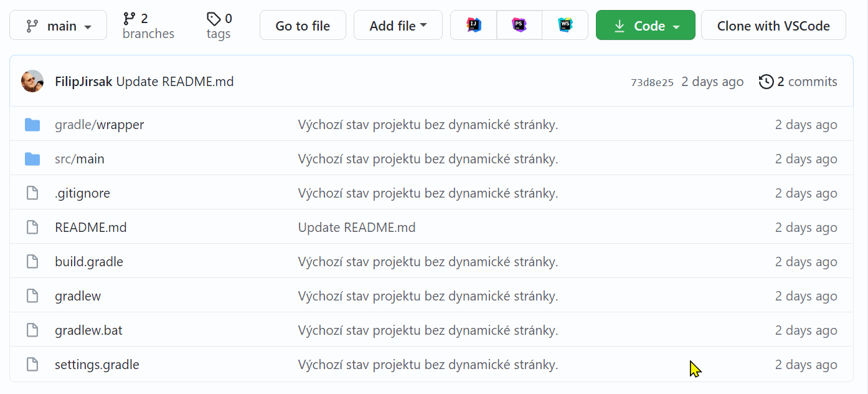
Task: Open the build.gradle file
Action: (x=89, y=262)
